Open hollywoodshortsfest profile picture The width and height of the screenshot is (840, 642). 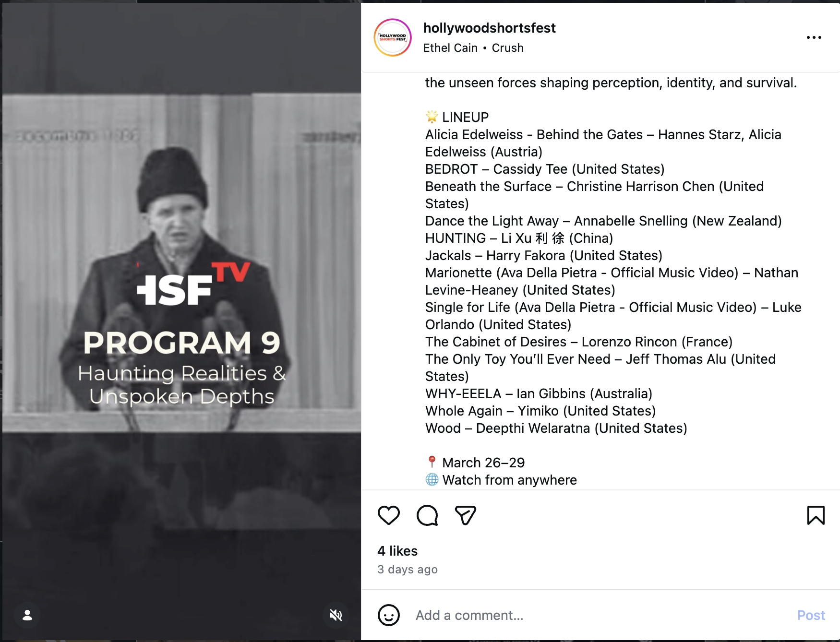point(393,37)
